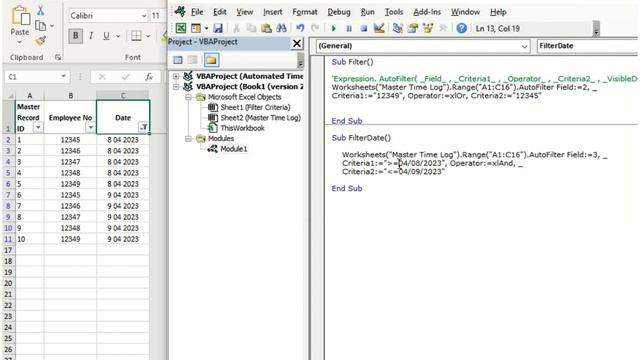
Task: Click the Find binoculars icon
Action: [281, 28]
